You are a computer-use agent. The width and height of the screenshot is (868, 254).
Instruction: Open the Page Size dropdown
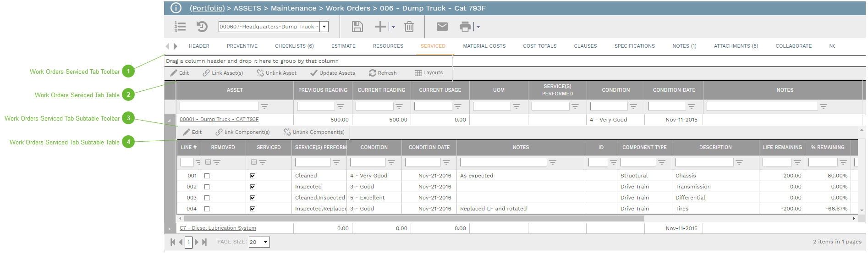point(265,242)
